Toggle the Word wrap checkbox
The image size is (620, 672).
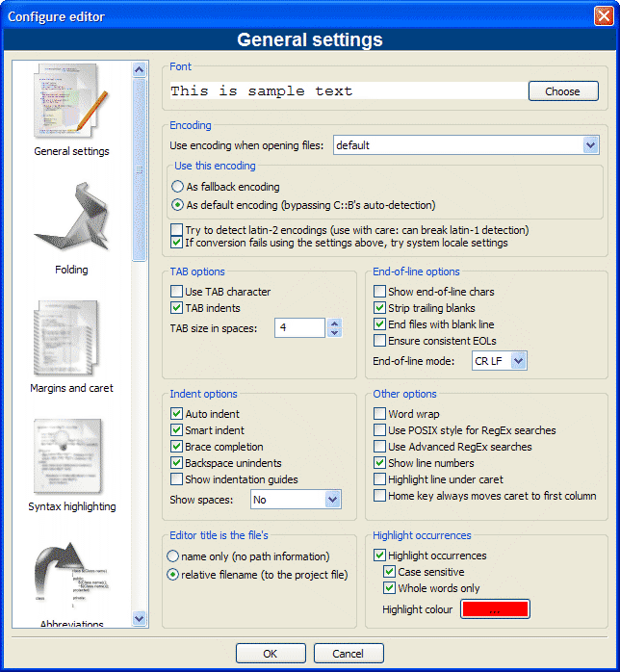pyautogui.click(x=380, y=414)
